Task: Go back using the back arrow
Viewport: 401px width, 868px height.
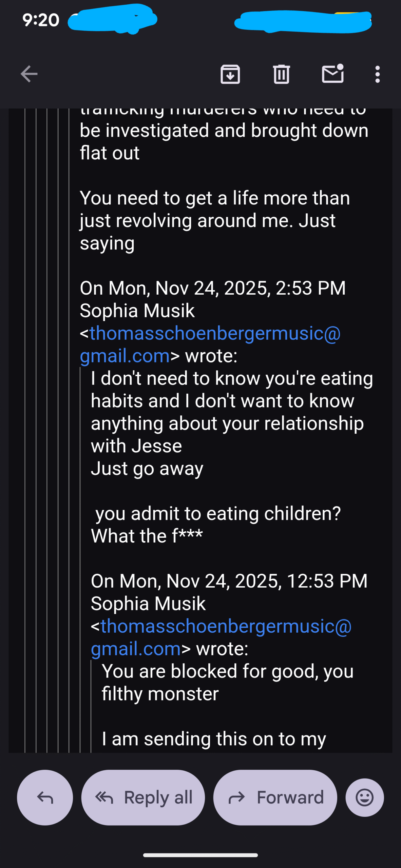Action: click(x=29, y=74)
